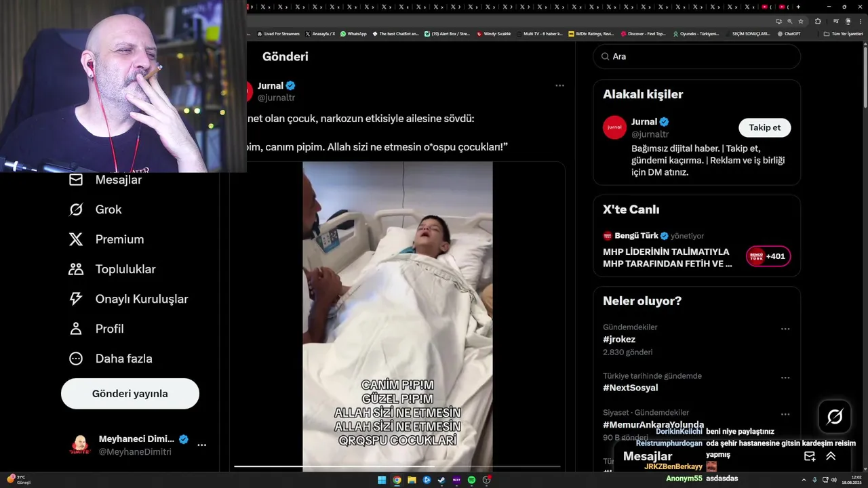Open browser extensions puzzle icon
Screen dimensions: 868x488
tap(818, 21)
